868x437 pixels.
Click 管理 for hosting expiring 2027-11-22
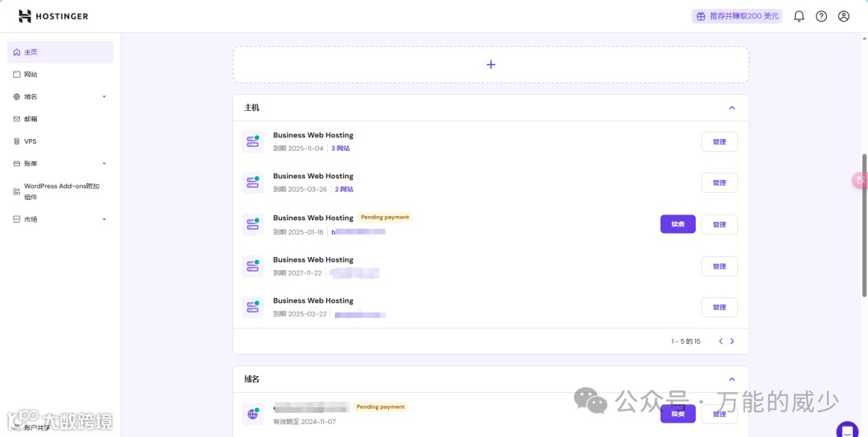click(x=719, y=266)
